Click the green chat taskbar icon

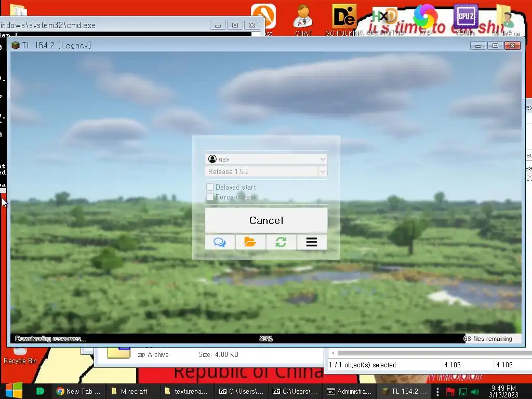click(40, 391)
